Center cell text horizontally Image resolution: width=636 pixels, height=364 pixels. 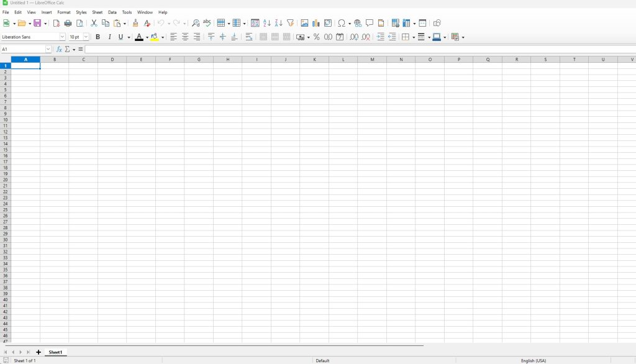[x=185, y=37]
